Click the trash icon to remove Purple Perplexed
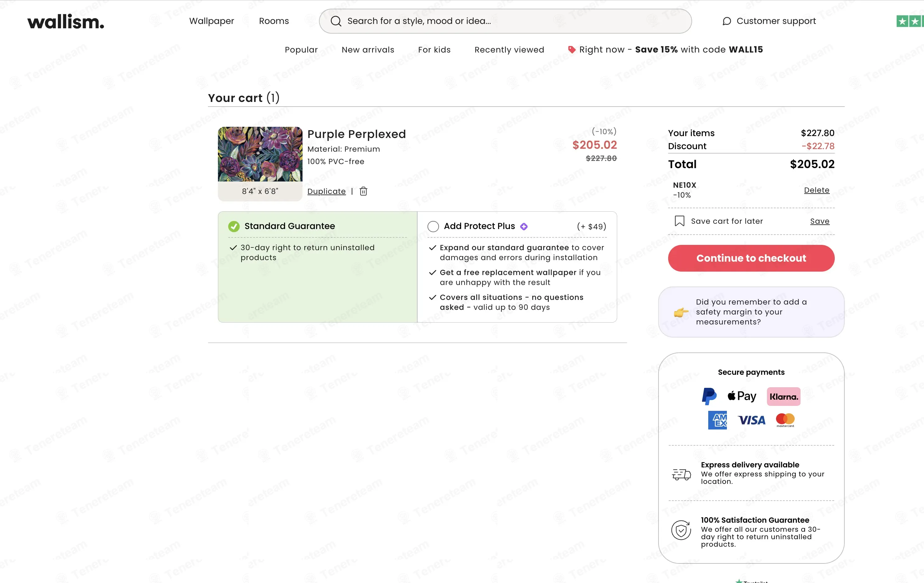 pos(363,191)
